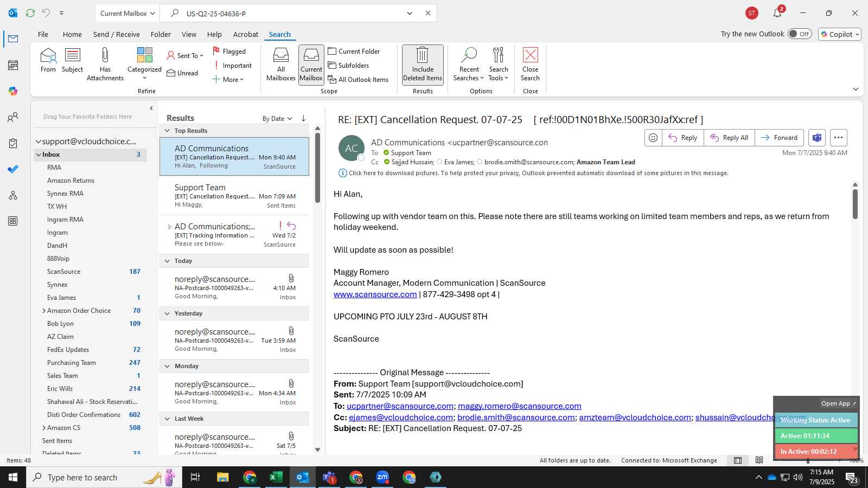Image resolution: width=868 pixels, height=488 pixels.
Task: Click Reply All on the message
Action: pos(729,138)
